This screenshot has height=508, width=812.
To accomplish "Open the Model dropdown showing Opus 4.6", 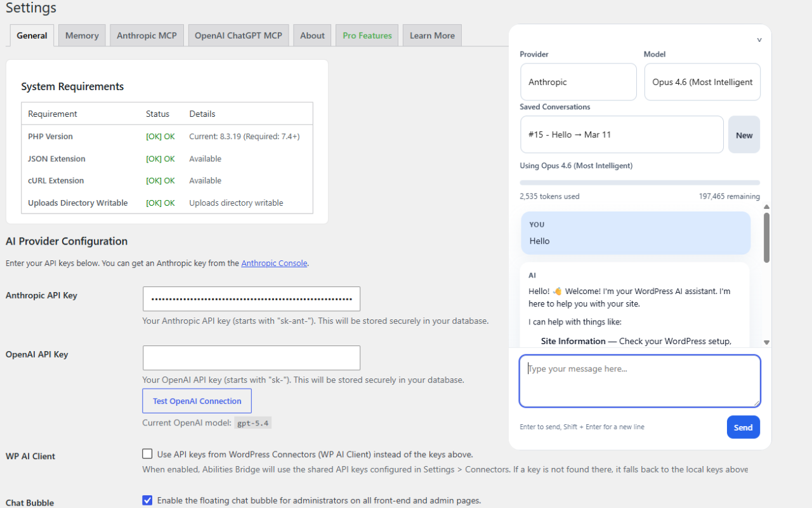I will point(702,82).
